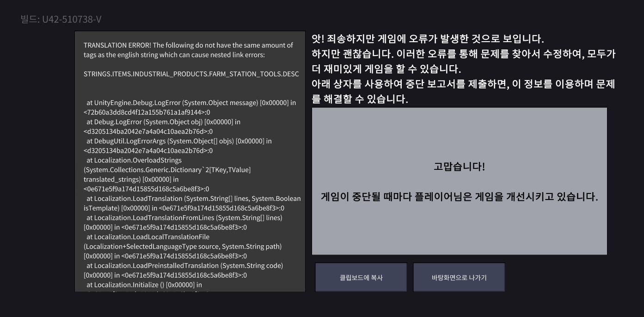The image size is (644, 317).
Task: Select the STRINGS.ITEMS.INDUSTRIAL_PRODUCTS.FARM_STATION_TOOLS.DESC line
Action: [191, 74]
